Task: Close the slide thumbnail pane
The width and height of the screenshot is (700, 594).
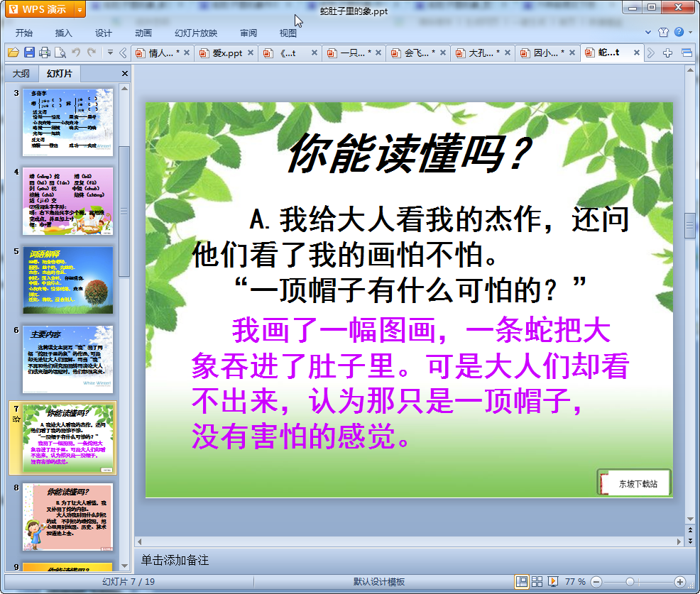Action: coord(125,74)
